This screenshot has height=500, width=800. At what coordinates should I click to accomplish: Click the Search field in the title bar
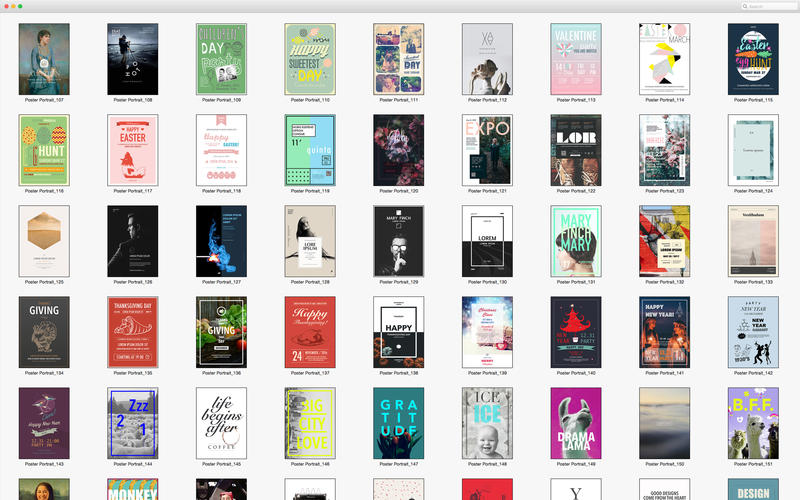coord(770,6)
